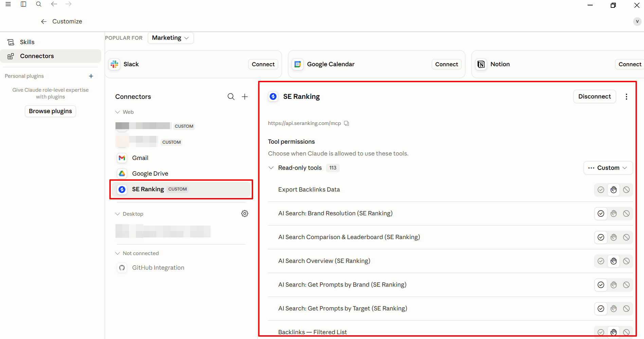Click the Google Drive icon in list

[122, 174]
